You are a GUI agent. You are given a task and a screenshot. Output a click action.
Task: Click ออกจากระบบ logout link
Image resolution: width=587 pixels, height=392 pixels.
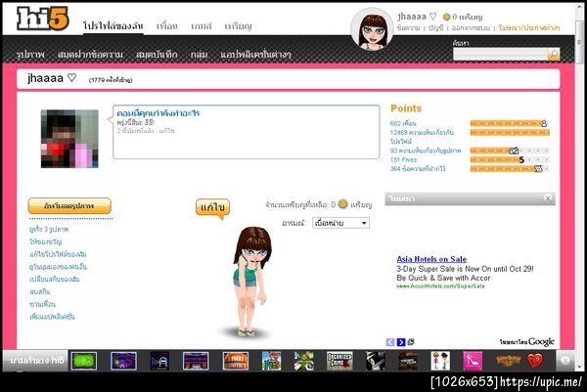(471, 28)
